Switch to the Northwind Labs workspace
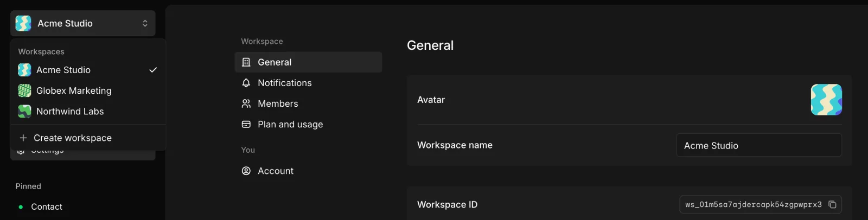 [x=88, y=111]
